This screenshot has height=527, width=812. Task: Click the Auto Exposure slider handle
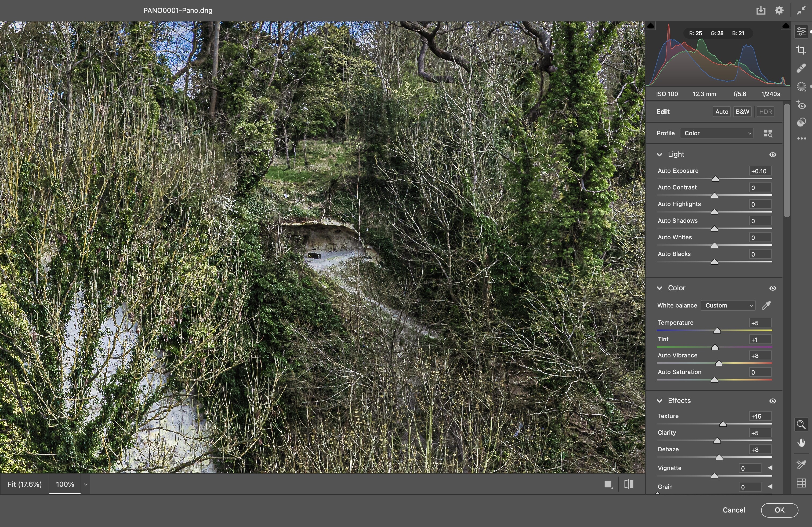pos(715,179)
